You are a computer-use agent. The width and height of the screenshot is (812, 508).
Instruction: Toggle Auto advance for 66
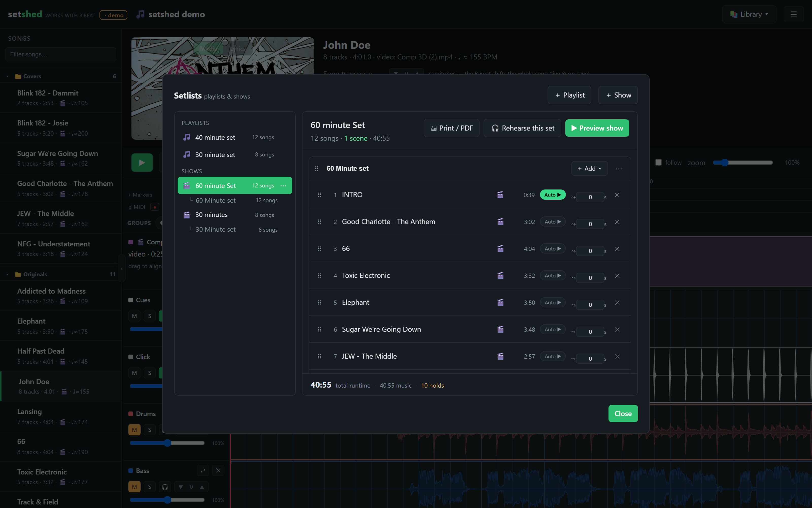[x=553, y=249]
